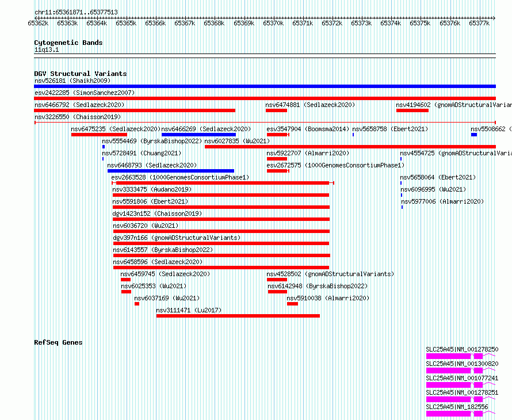Click the nsv6027835 long red bar

click(x=350, y=147)
